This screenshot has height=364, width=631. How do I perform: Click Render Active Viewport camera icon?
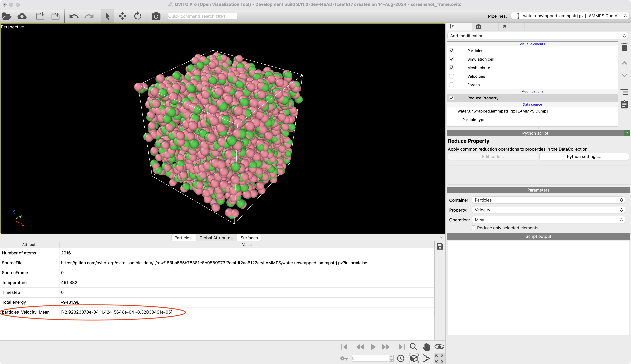[156, 16]
